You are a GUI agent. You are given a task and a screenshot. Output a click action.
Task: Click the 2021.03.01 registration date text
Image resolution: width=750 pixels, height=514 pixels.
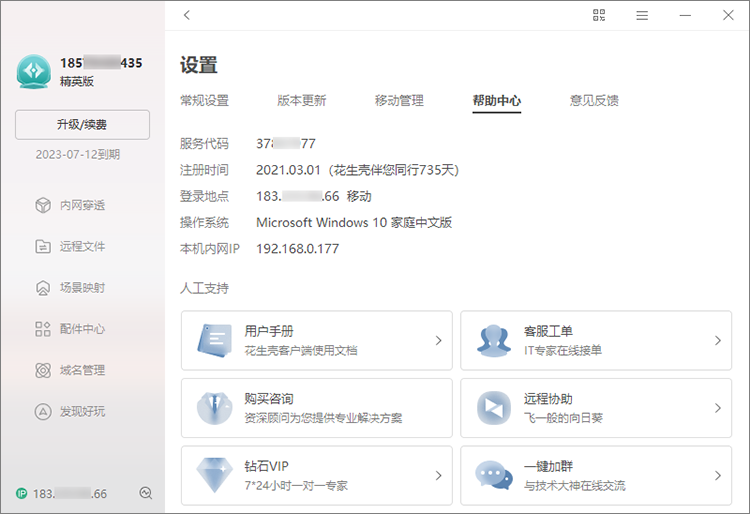click(x=288, y=170)
